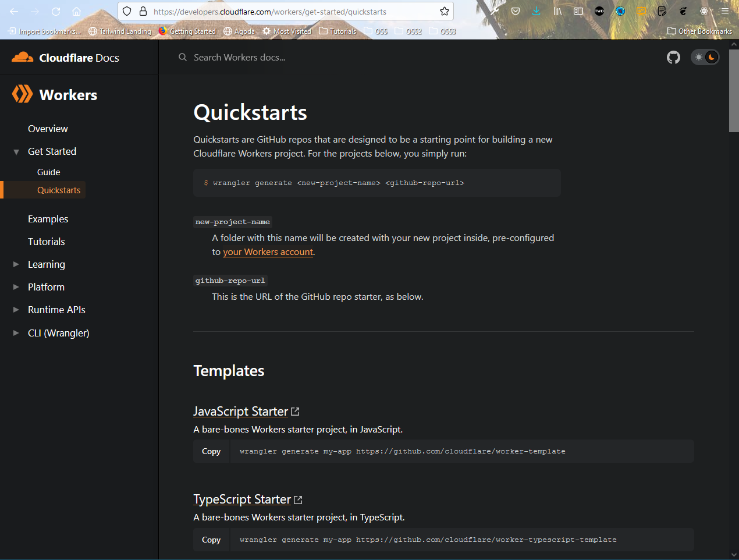
Task: Open the GNOME footprint extension
Action: click(x=683, y=11)
